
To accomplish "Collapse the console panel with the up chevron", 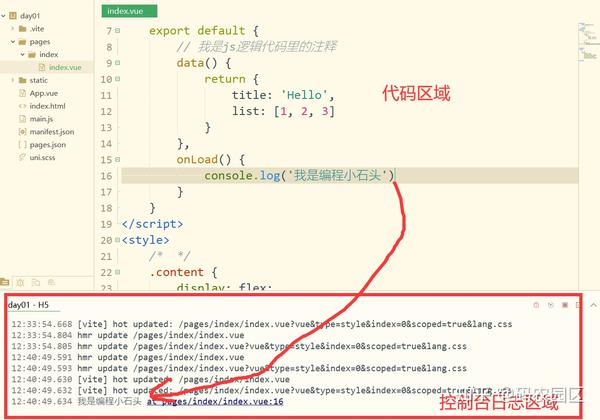I will [593, 305].
